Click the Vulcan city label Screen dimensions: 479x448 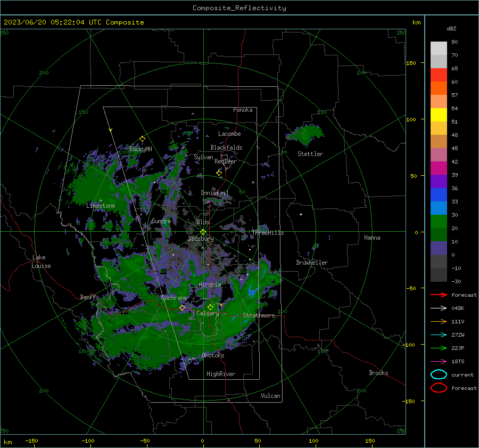(270, 396)
